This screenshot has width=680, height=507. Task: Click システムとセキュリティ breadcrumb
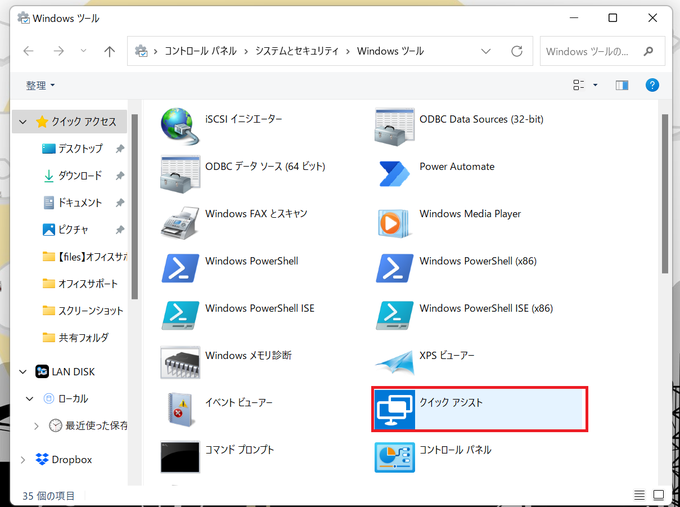click(x=297, y=51)
